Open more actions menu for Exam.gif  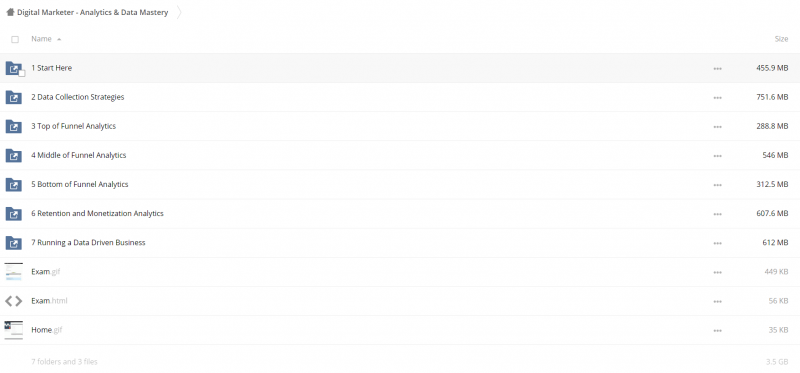pos(717,272)
